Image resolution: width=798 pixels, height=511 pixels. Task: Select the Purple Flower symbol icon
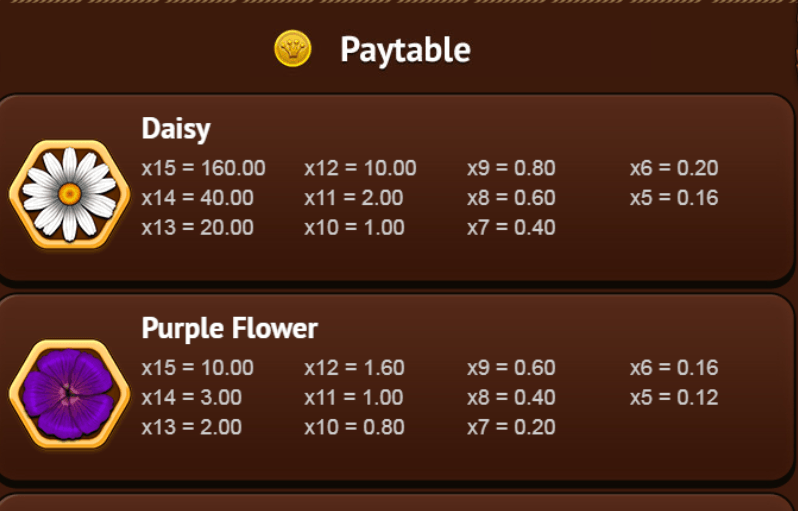coord(70,394)
